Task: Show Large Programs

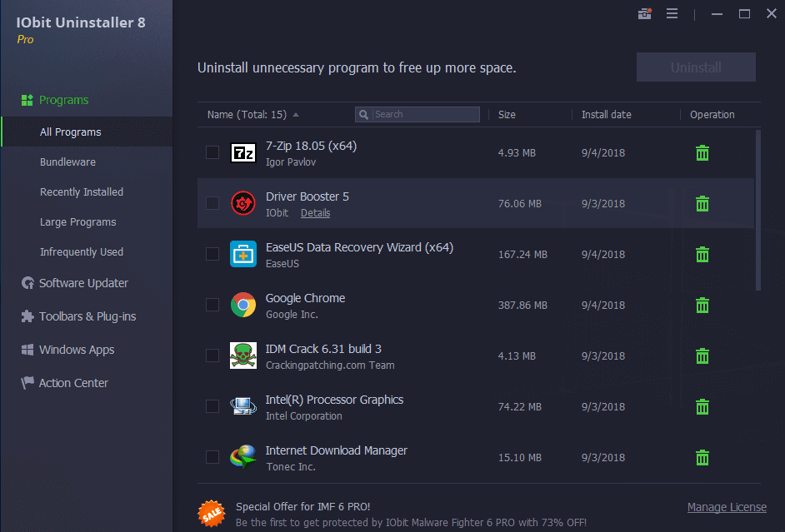Action: click(78, 222)
